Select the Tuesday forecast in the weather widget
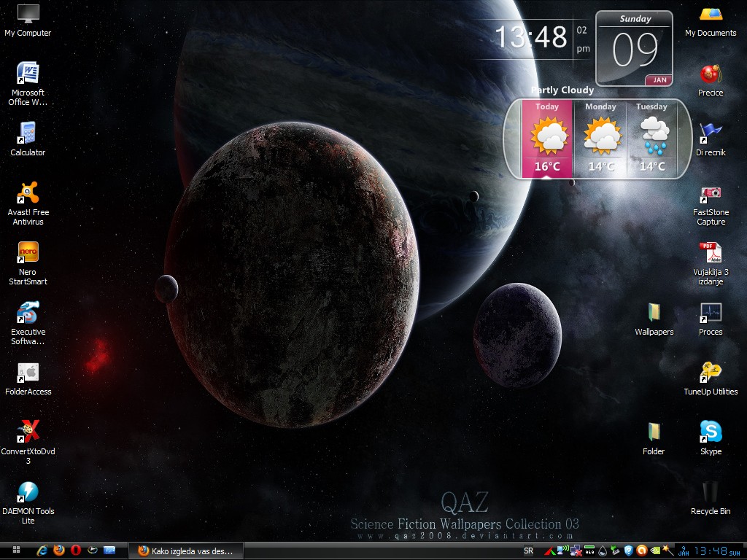The width and height of the screenshot is (747, 560). 652,139
